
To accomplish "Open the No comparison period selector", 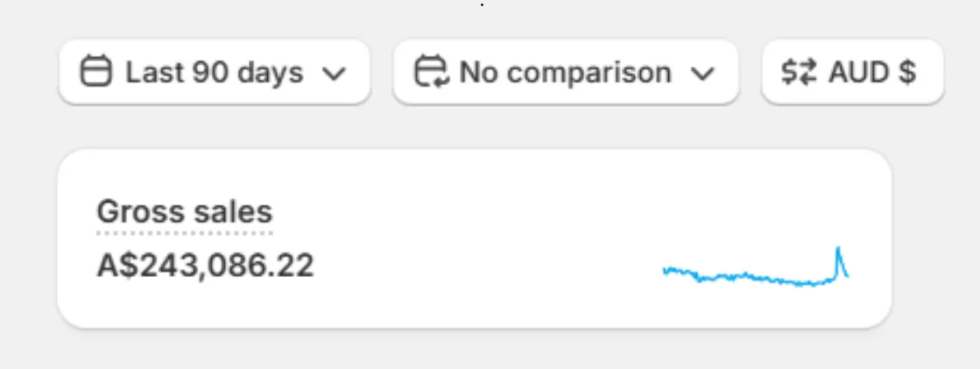I will click(x=567, y=72).
